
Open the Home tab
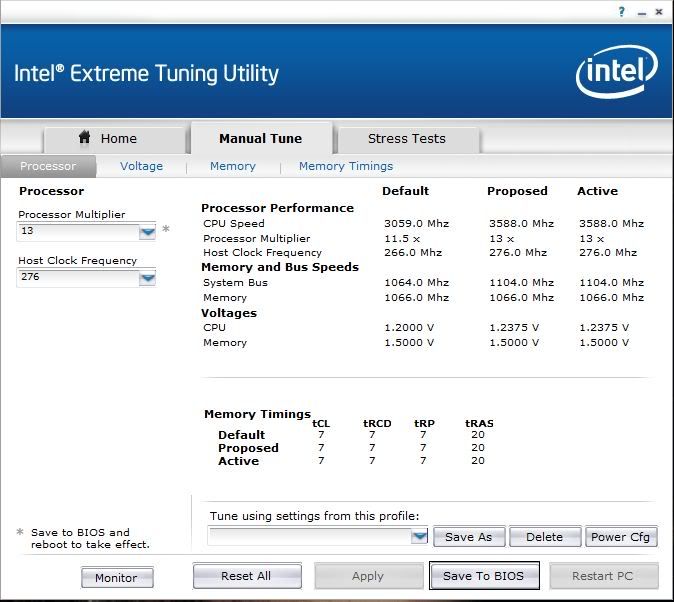click(x=115, y=139)
